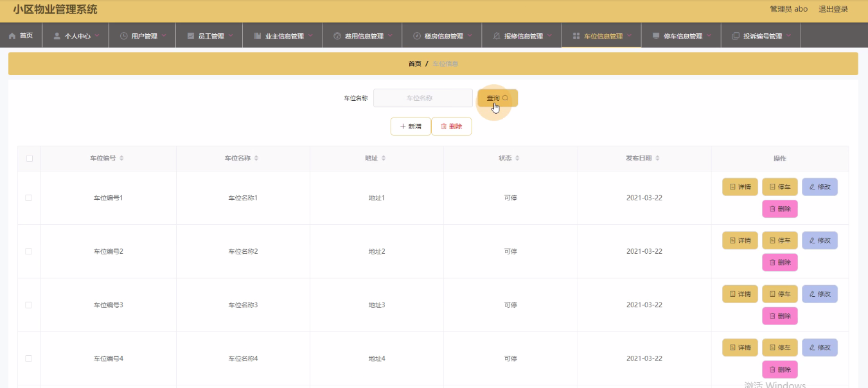The height and width of the screenshot is (388, 868).
Task: Check the checkbox for row 车位编号3
Action: (29, 305)
